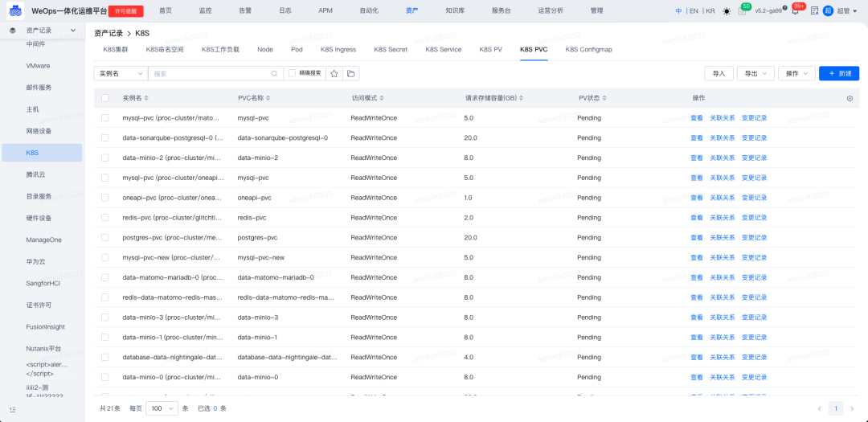Sort by 访问模式 column arrows
The height and width of the screenshot is (422, 868).
[382, 98]
